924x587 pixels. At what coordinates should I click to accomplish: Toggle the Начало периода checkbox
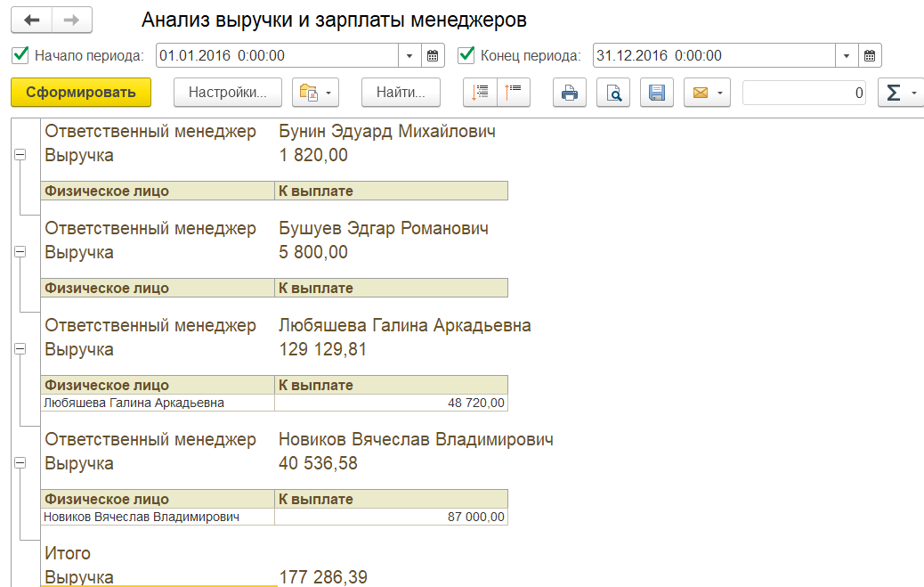(x=20, y=55)
